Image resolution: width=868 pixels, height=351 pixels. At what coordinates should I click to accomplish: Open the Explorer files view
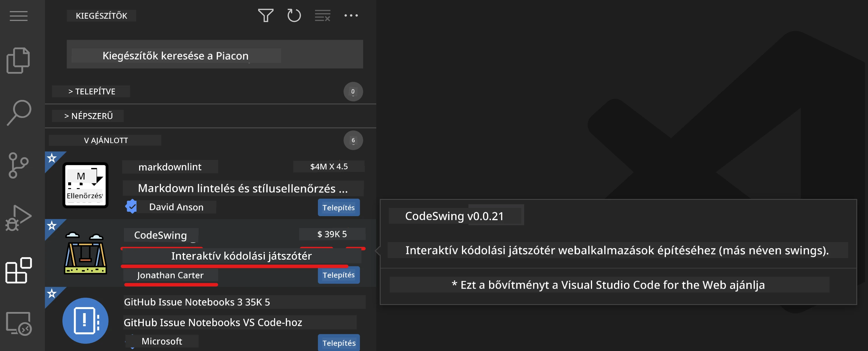(x=18, y=61)
